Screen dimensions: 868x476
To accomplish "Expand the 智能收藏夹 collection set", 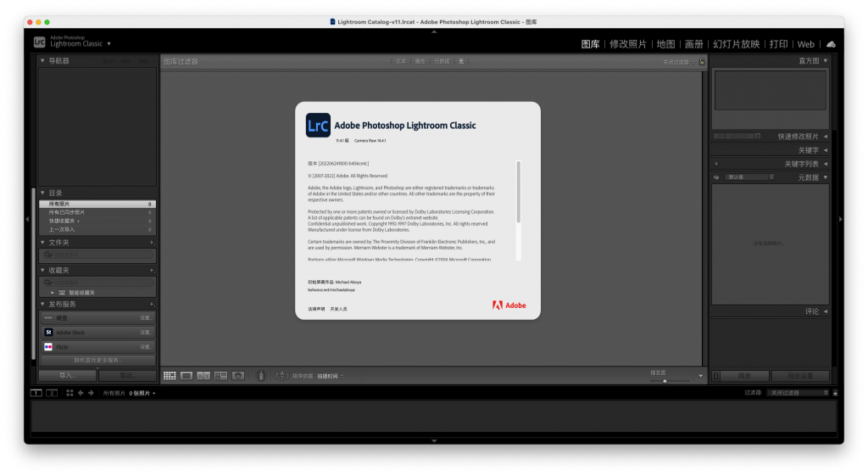I will tap(53, 293).
